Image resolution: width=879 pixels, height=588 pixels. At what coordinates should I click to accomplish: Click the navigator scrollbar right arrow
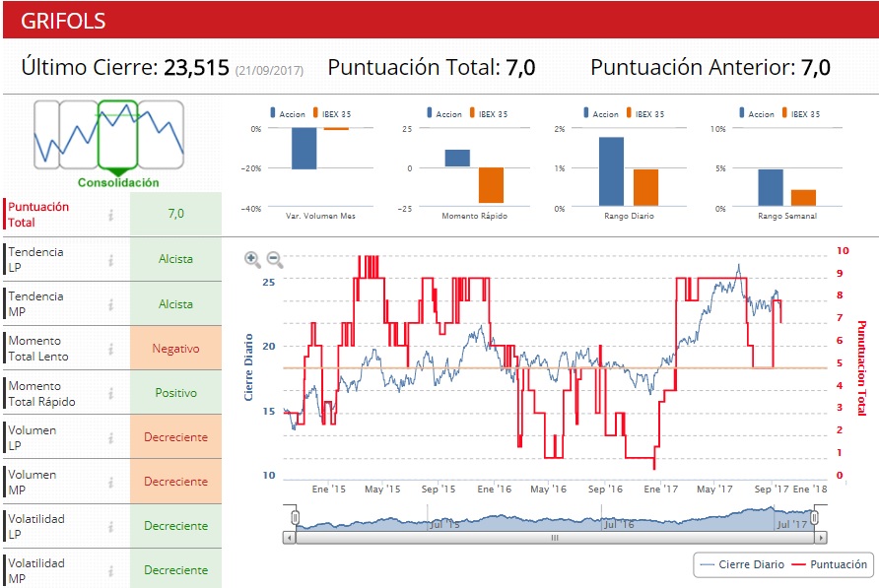tap(821, 538)
